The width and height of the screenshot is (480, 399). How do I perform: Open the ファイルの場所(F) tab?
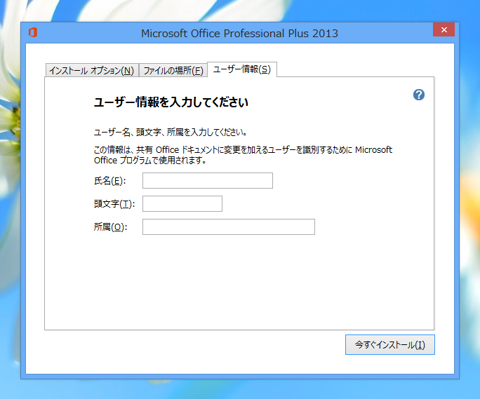173,70
